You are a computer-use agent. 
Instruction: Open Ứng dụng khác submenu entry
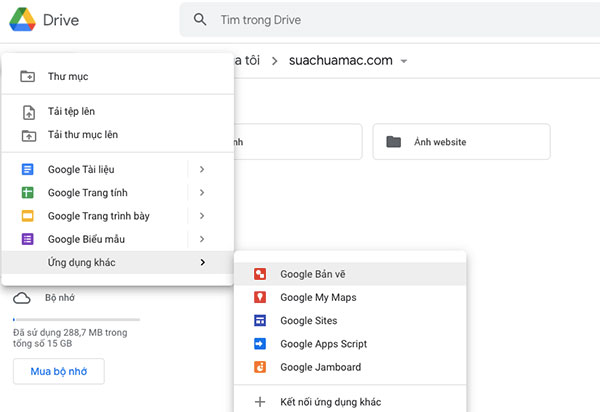(x=117, y=262)
